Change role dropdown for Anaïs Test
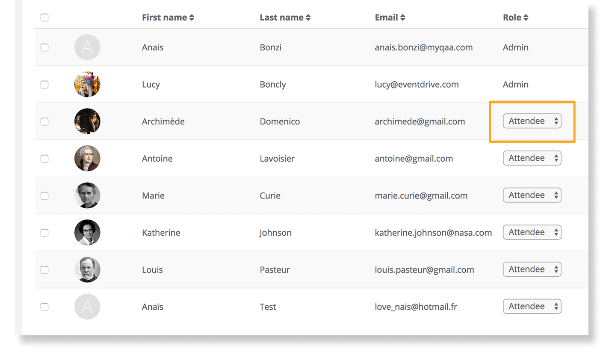This screenshot has width=603, height=364. pos(532,306)
